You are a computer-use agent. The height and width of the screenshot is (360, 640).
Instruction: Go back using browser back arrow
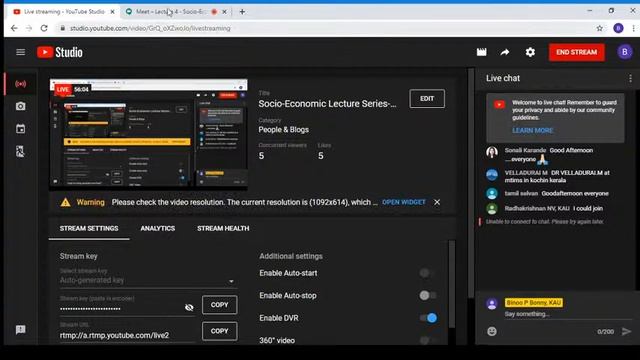point(14,28)
